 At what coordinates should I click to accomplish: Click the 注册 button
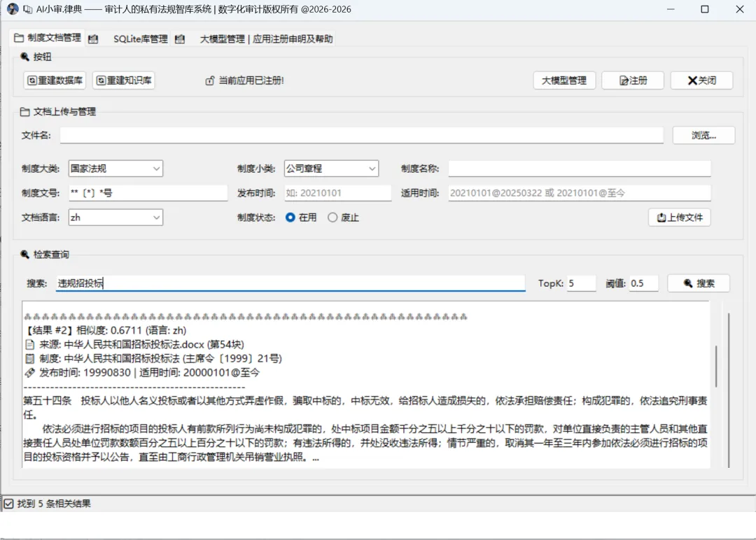pos(633,80)
